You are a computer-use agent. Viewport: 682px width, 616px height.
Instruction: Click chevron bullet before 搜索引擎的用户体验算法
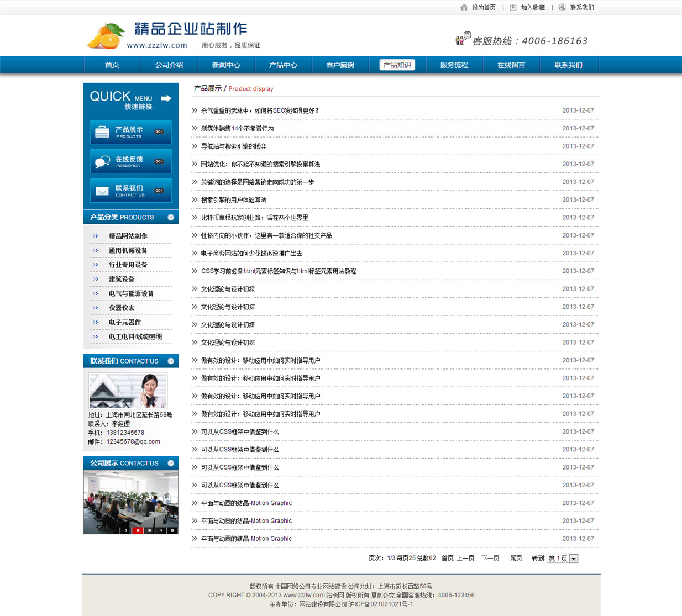pos(195,200)
